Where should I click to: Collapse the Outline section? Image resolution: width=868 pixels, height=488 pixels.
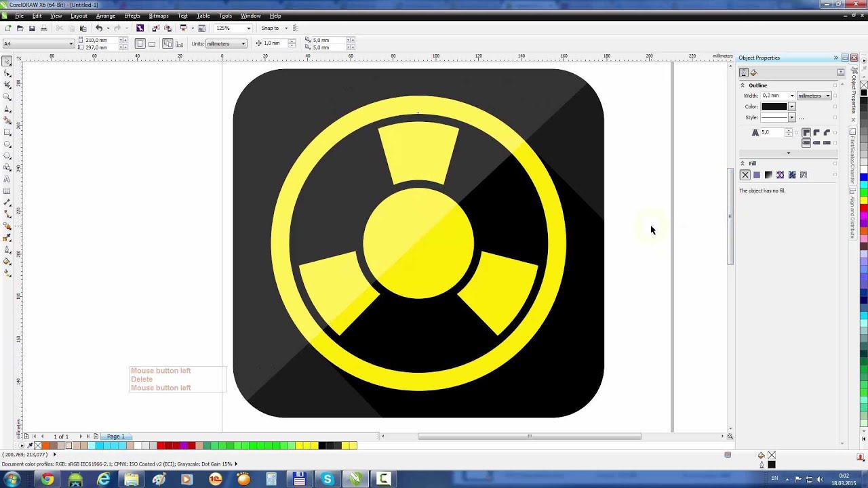tap(743, 85)
